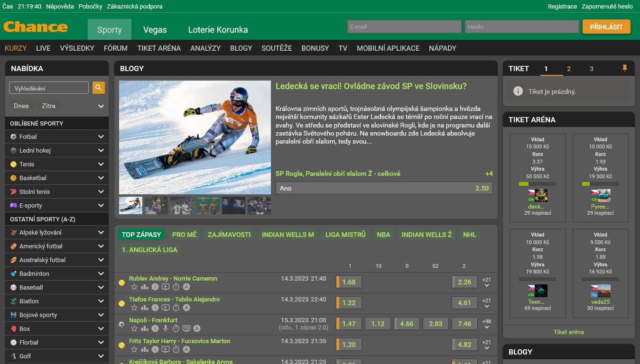Image resolution: width=640 pixels, height=364 pixels.
Task: Select odds 7.46 for Frankfurt win
Action: click(464, 324)
